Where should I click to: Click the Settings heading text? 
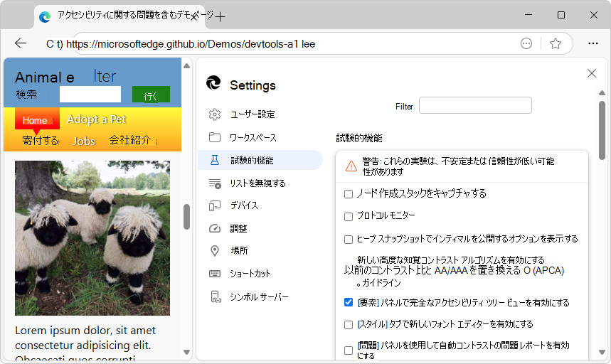point(253,85)
